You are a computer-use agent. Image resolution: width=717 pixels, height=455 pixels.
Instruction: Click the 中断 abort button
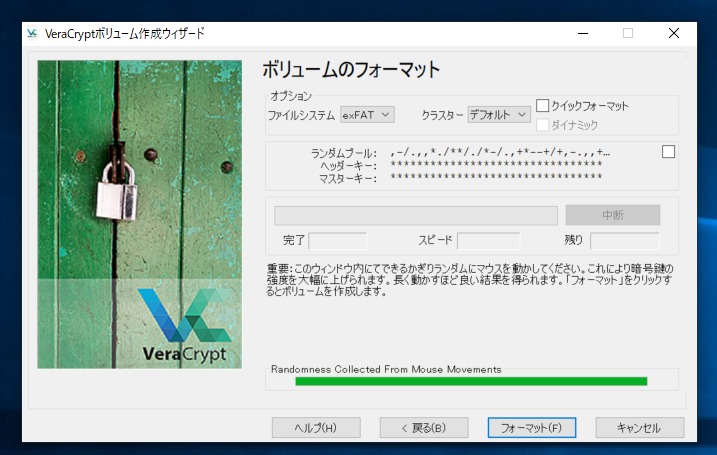[x=613, y=215]
